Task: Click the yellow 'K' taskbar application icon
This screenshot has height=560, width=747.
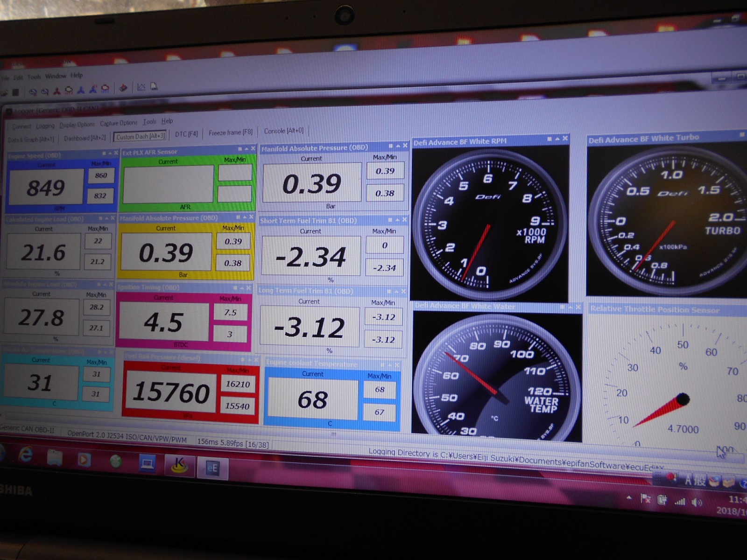Action: [179, 465]
